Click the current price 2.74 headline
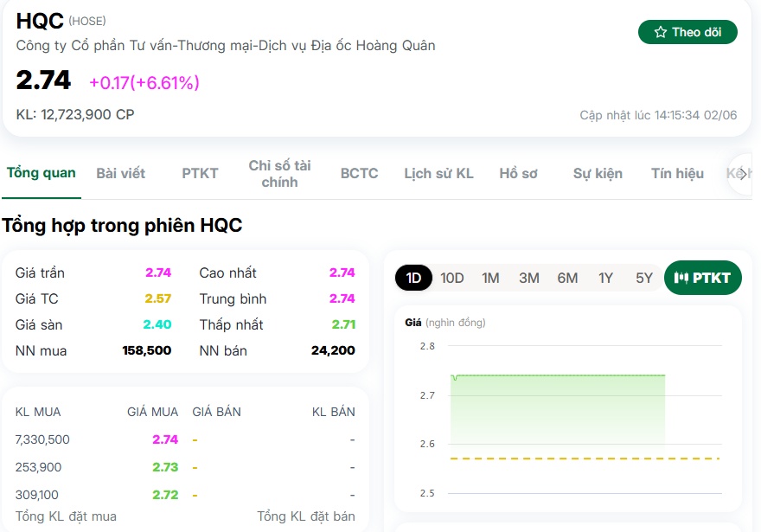Image resolution: width=761 pixels, height=532 pixels. coord(43,80)
